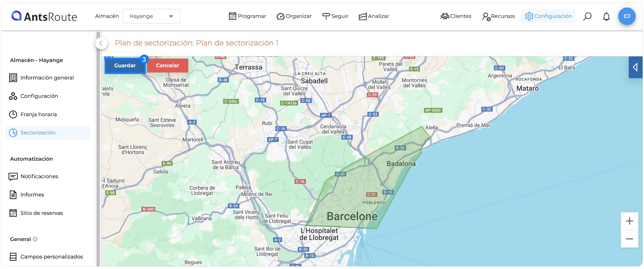Open Sitio de reservas
This screenshot has height=269, width=644.
[48, 213]
